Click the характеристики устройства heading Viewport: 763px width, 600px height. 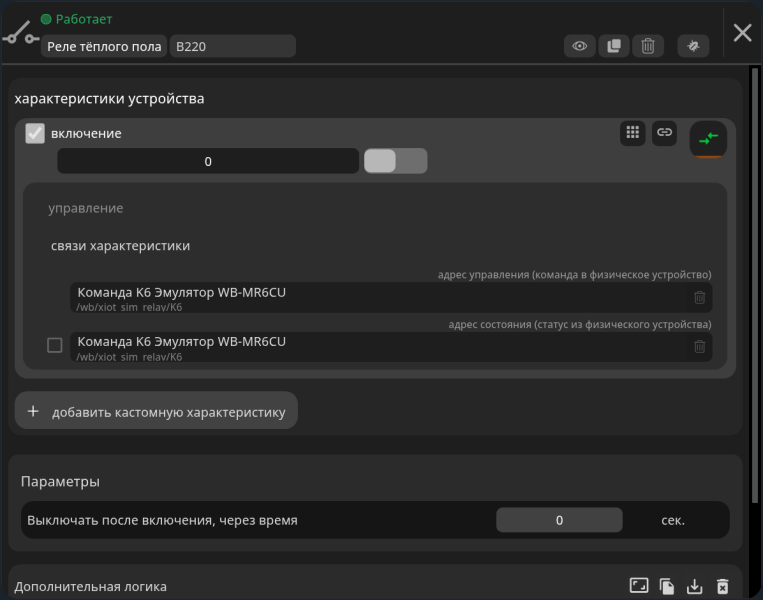click(109, 99)
